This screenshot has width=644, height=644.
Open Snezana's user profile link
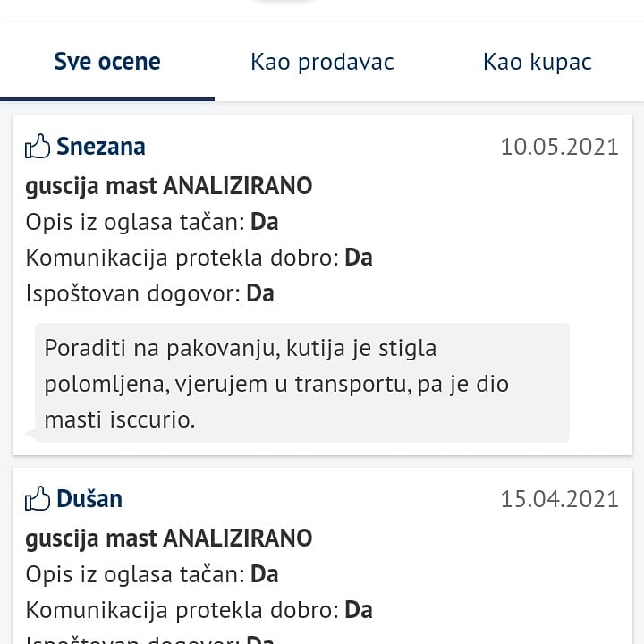click(x=100, y=147)
